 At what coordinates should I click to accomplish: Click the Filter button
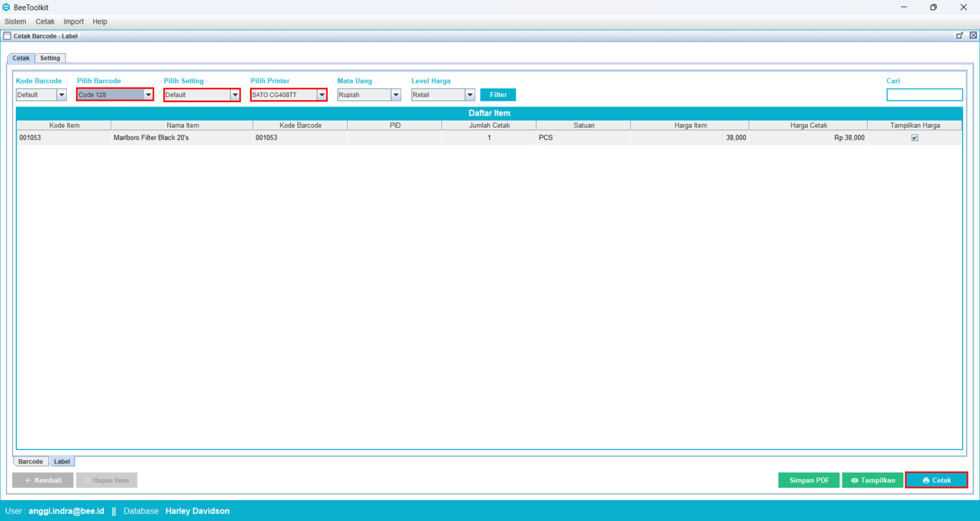pyautogui.click(x=498, y=94)
